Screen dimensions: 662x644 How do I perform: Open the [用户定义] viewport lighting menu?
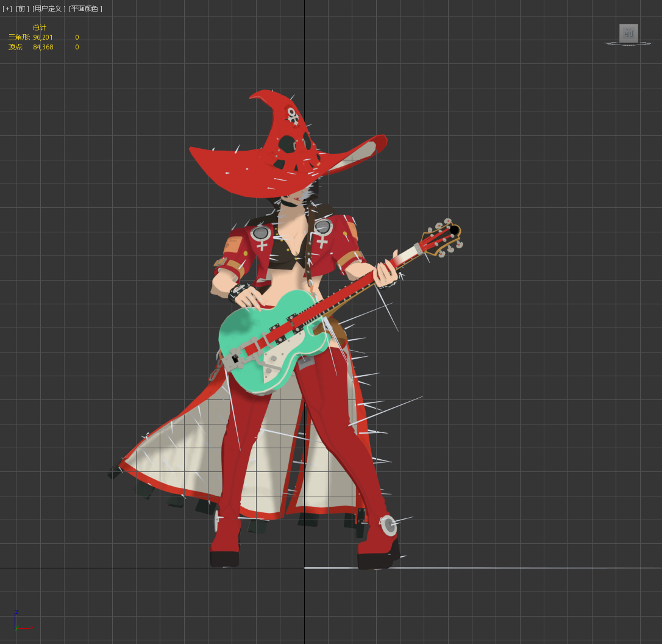point(49,9)
